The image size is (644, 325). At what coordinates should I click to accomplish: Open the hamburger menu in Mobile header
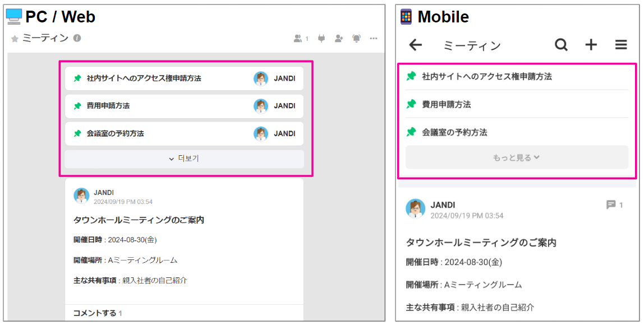(x=621, y=45)
